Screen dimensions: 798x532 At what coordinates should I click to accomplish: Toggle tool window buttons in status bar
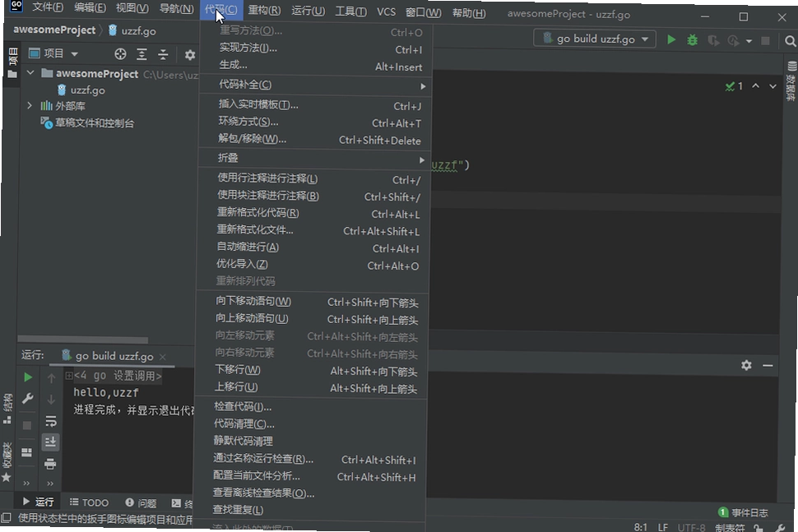pos(6,518)
